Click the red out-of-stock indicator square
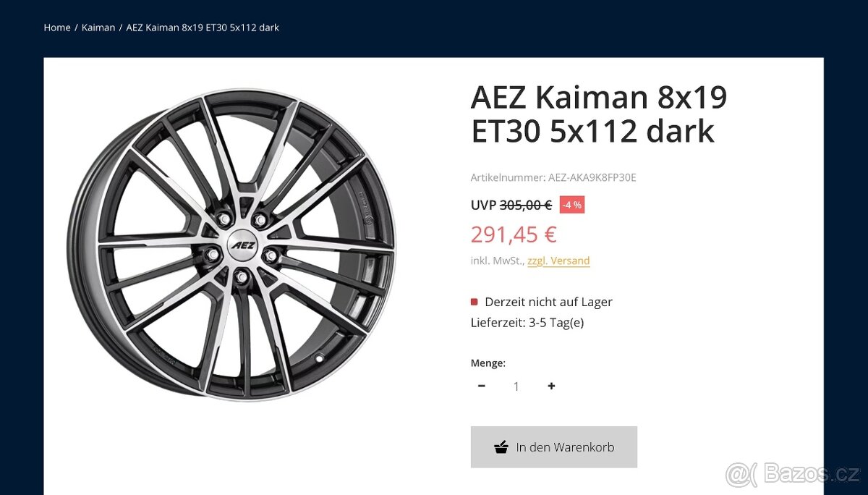Screen dimensions: 868x495 point(475,301)
